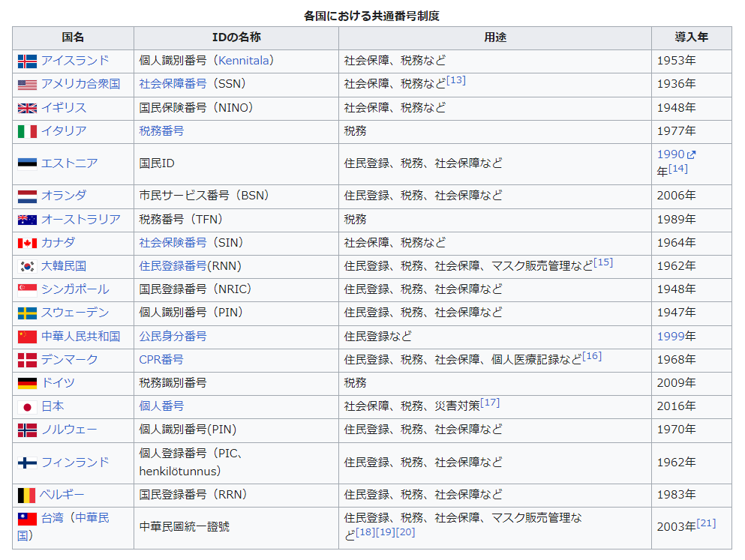Click the Australia flag icon
This screenshot has height=560, width=745.
click(x=27, y=220)
